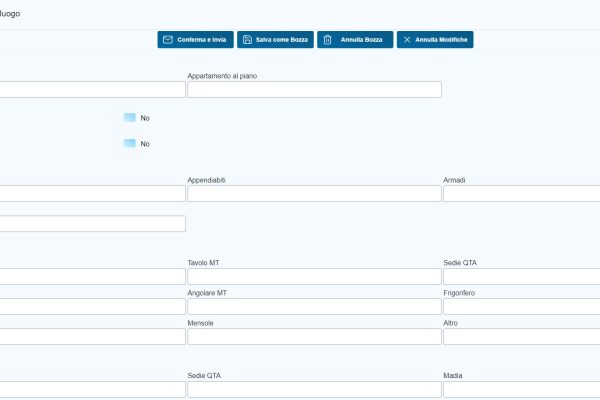
Task: Click the Appartamento al piano label
Action: pos(222,76)
